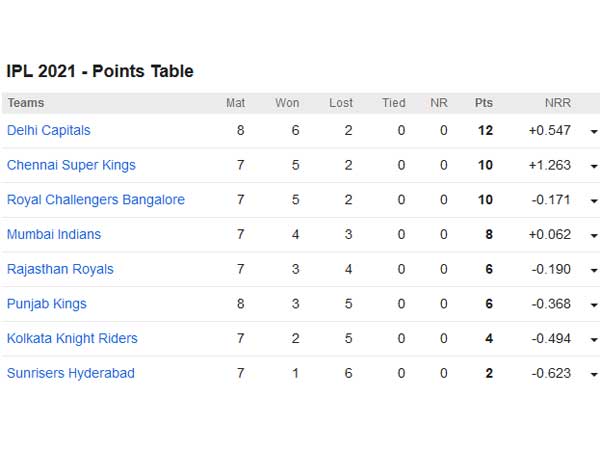
Task: Open Royal Challengers Bangalore team page
Action: [x=96, y=200]
